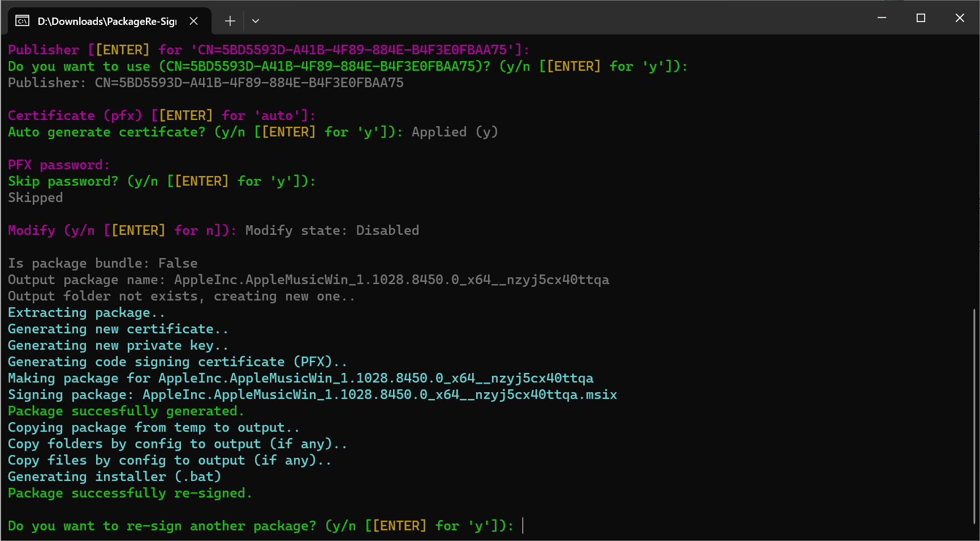Click 'Generating code signing certificate (PFX)..' text

click(x=177, y=362)
